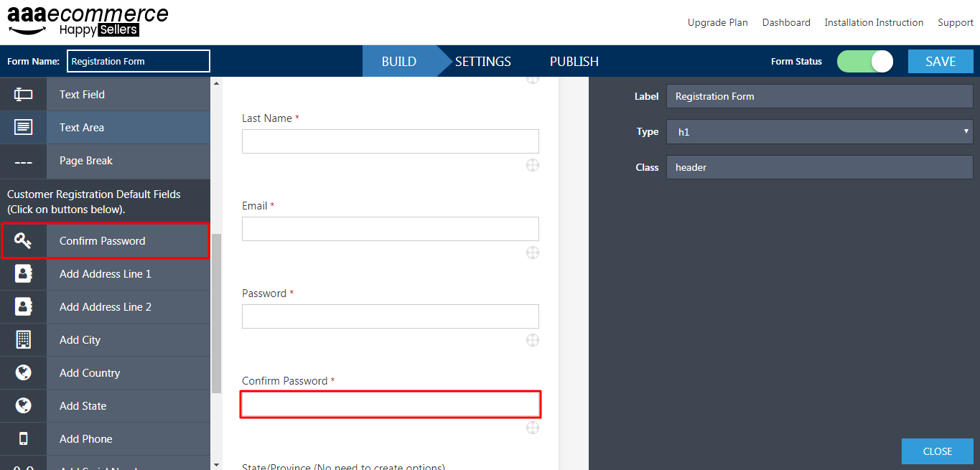
Task: Click Add Address Line 2
Action: pos(105,307)
